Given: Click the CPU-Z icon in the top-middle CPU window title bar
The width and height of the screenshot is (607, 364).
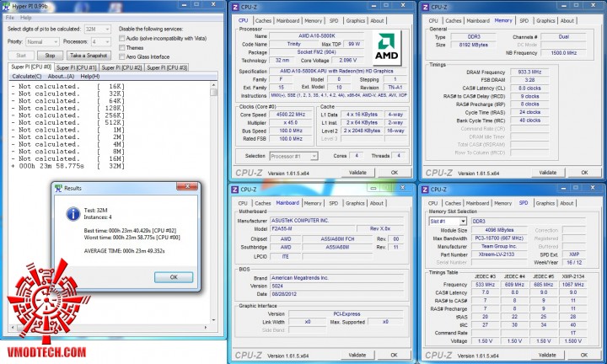Looking at the screenshot, I should coord(235,7).
